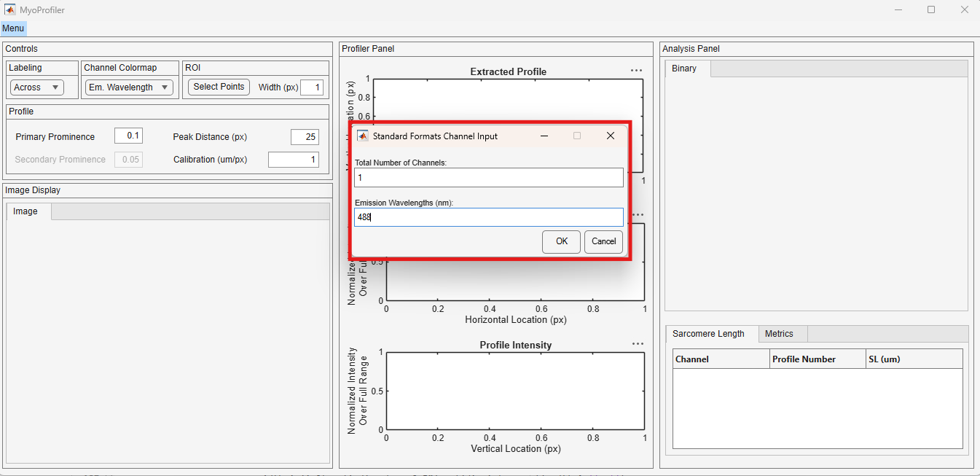This screenshot has height=476, width=980.
Task: Open the Em. Wavelength colormap dropdown
Action: (129, 87)
